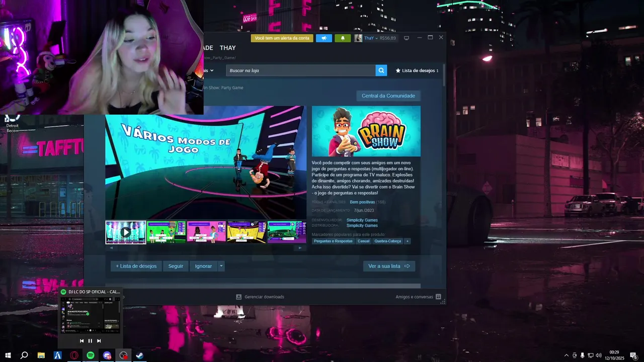Viewport: 644px width, 362px height.
Task: Open the taskbar clock and calendar
Action: (614, 355)
